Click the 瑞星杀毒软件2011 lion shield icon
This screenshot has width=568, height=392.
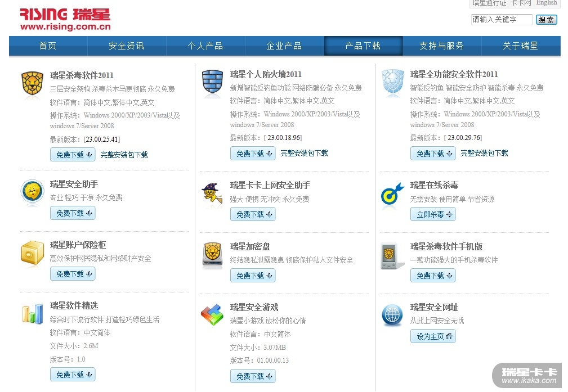click(x=32, y=84)
